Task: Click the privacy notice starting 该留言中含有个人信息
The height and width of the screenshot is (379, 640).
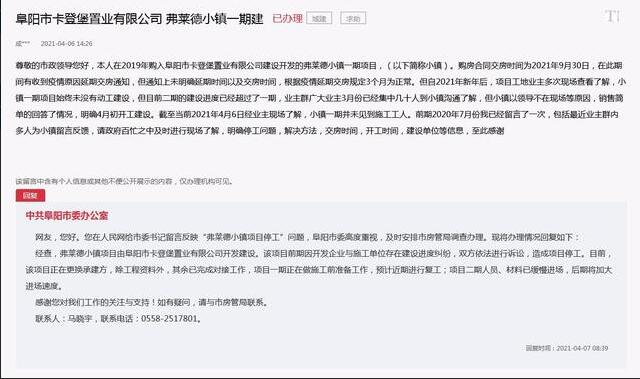Action: 124,182
